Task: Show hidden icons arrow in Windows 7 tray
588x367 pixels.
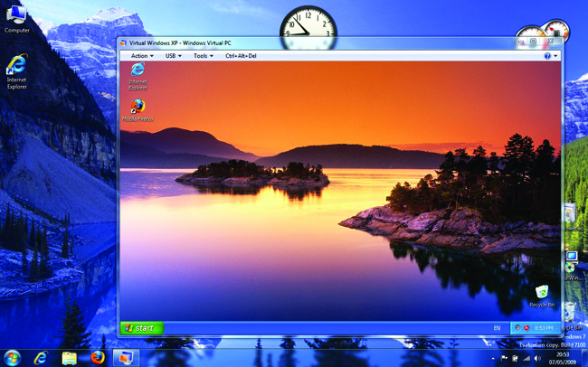Action: point(493,358)
